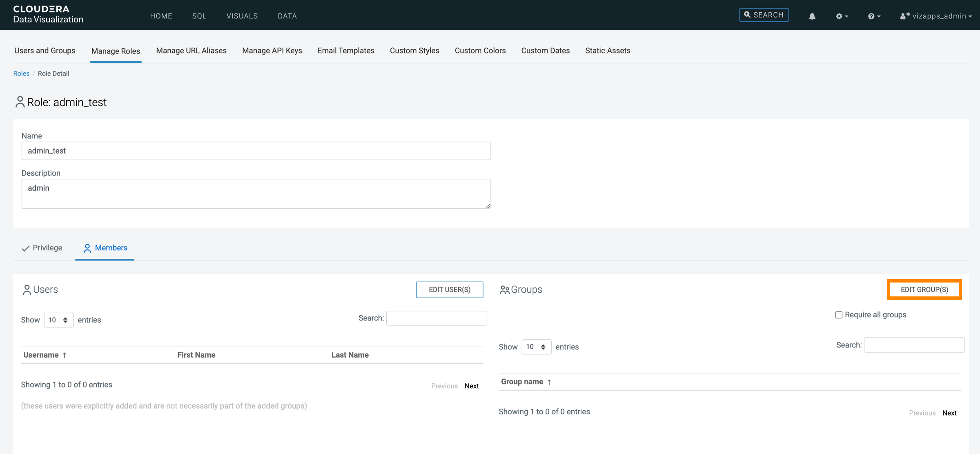980x454 pixels.
Task: Open the Show entries dropdown in Users table
Action: pos(58,320)
